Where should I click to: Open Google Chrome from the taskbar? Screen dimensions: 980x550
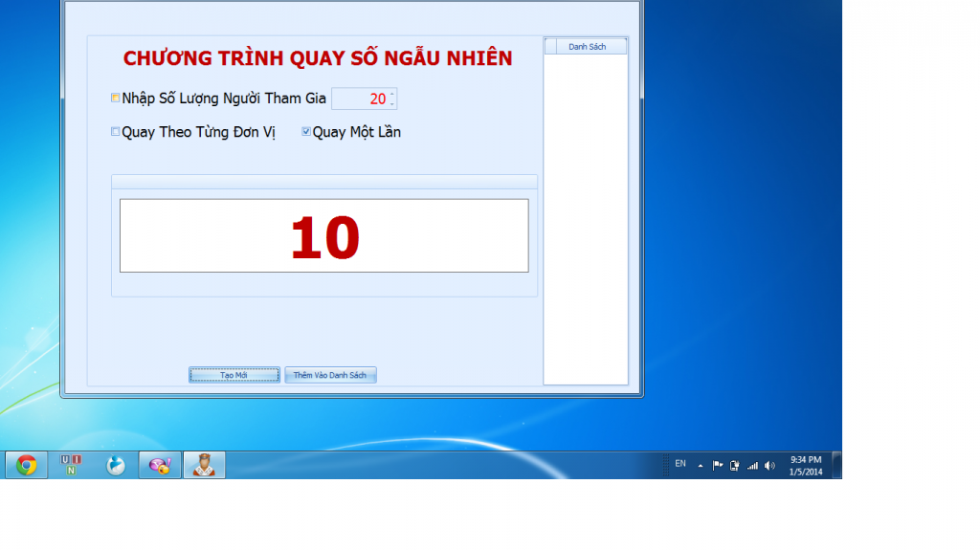coord(26,465)
